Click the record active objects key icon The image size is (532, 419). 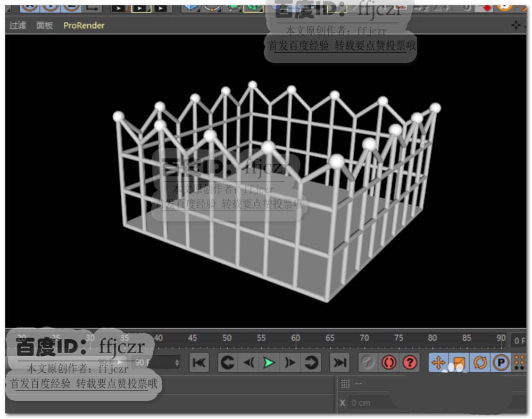[368, 363]
